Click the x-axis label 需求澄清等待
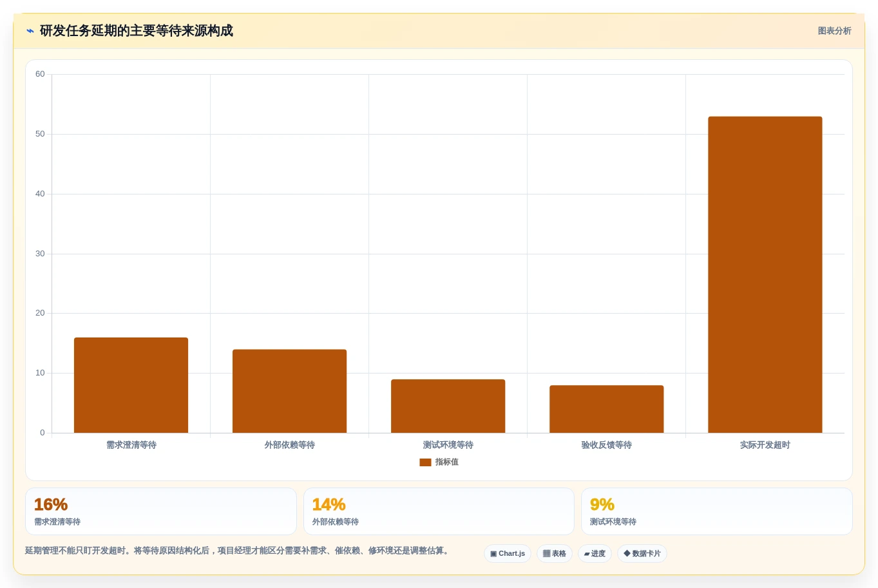Screen dimensions: 878x588 131,445
